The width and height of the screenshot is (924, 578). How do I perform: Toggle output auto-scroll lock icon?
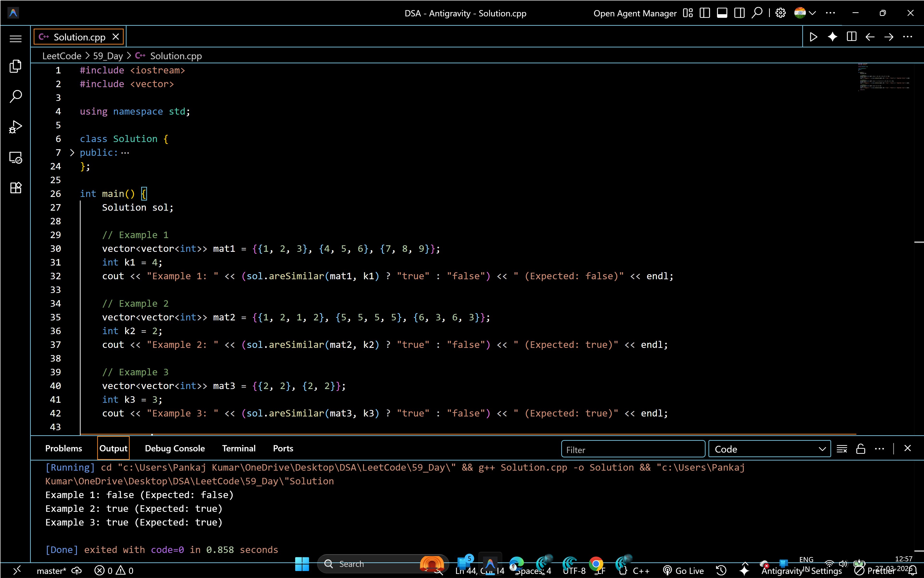[860, 449]
